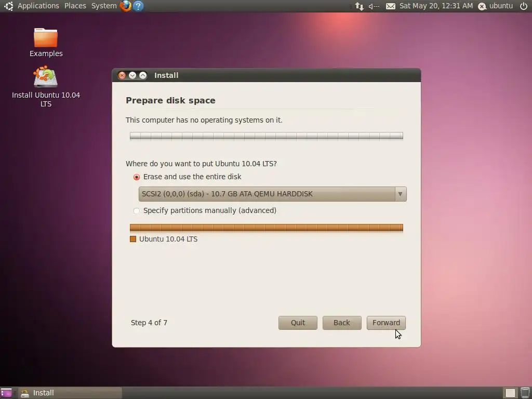The image size is (532, 399).
Task: Minimize the Install window
Action: 132,75
